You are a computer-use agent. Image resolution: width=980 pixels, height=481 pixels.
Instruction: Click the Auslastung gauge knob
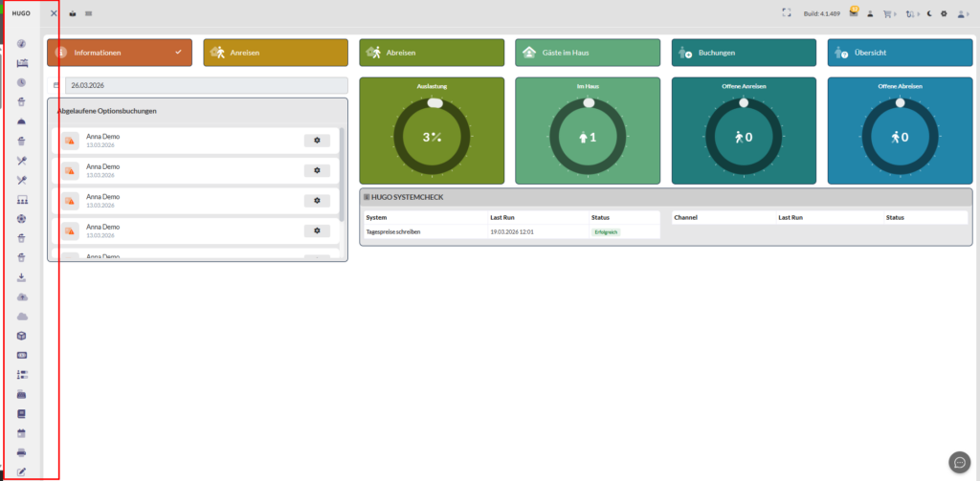coord(434,102)
